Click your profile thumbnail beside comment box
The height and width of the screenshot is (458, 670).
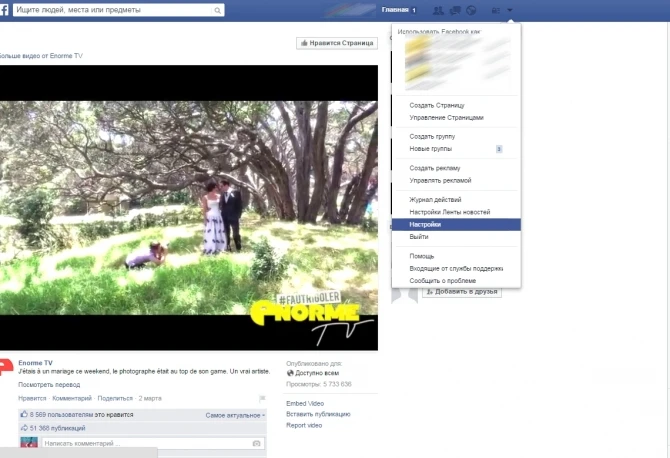[x=29, y=442]
